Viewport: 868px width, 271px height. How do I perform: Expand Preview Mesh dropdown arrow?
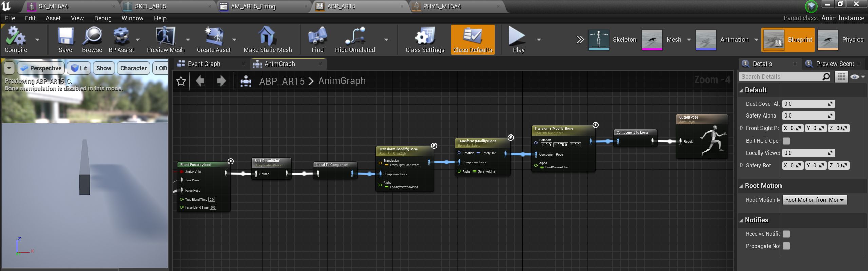point(188,40)
